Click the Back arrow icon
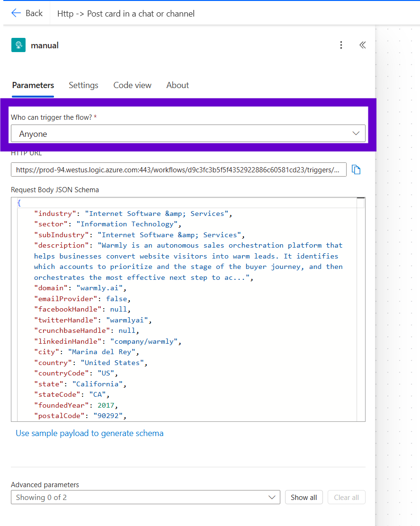This screenshot has width=420, height=526. [x=16, y=13]
